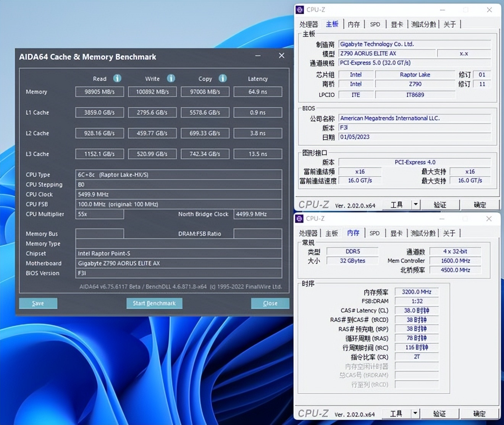Click the info icon beside Write
The width and height of the screenshot is (504, 425).
pyautogui.click(x=171, y=78)
